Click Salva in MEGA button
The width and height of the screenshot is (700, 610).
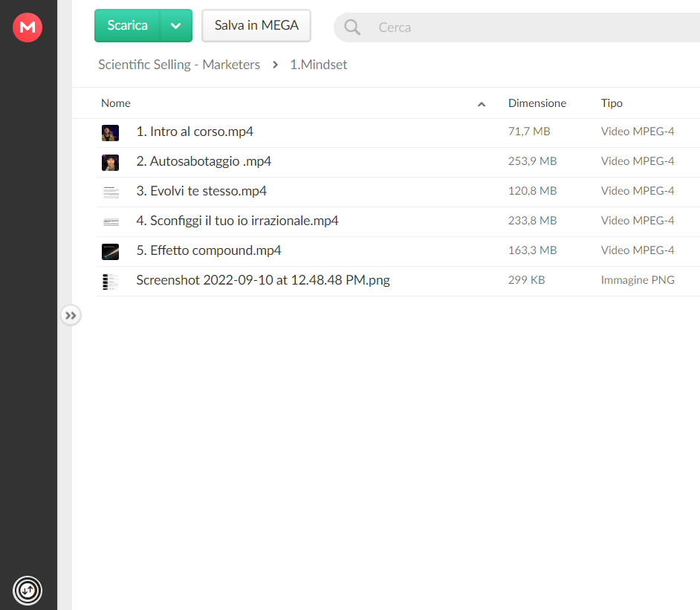pos(256,25)
